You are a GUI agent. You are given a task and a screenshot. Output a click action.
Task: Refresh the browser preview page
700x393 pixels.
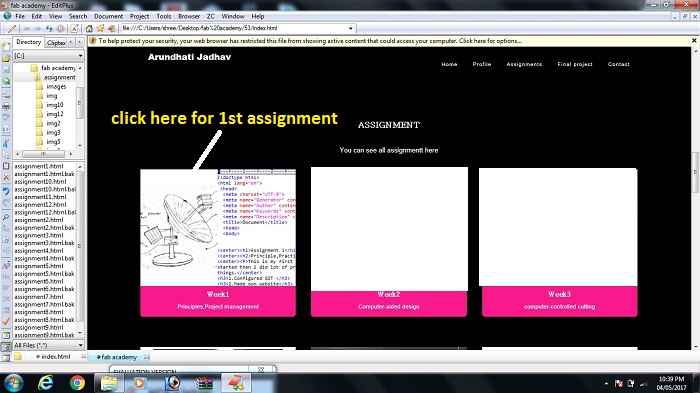49,28
